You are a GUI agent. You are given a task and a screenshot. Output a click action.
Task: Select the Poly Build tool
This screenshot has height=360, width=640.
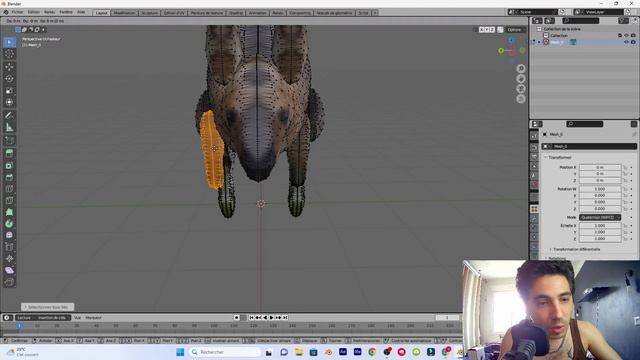(9, 212)
